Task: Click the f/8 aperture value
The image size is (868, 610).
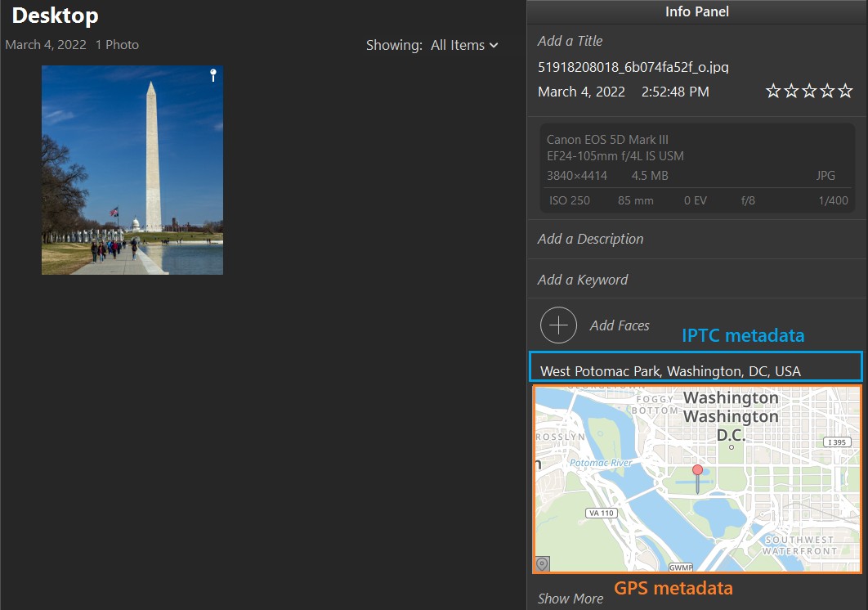Action: tap(748, 200)
